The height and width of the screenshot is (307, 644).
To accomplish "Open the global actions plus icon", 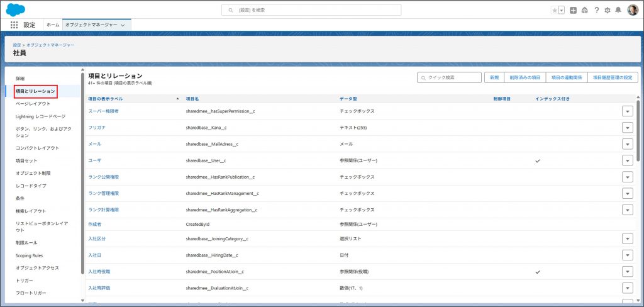I will pos(573,10).
